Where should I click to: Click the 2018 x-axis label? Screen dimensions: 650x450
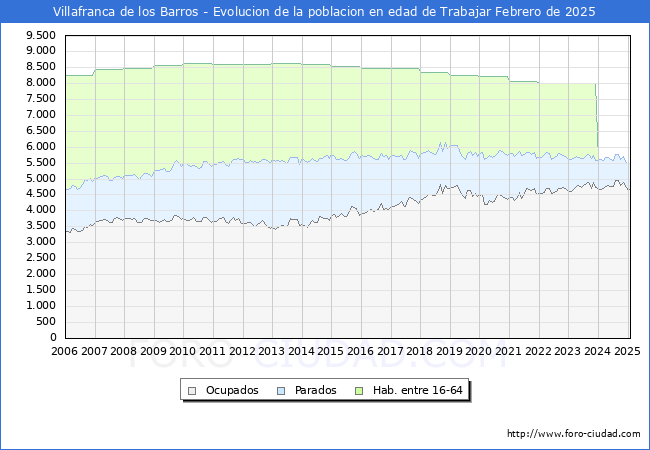420,351
